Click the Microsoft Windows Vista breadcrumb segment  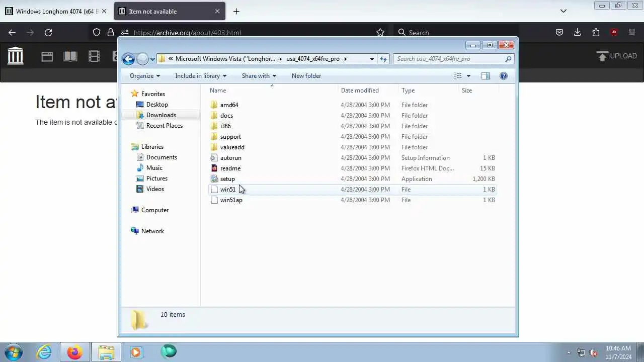[x=225, y=59]
